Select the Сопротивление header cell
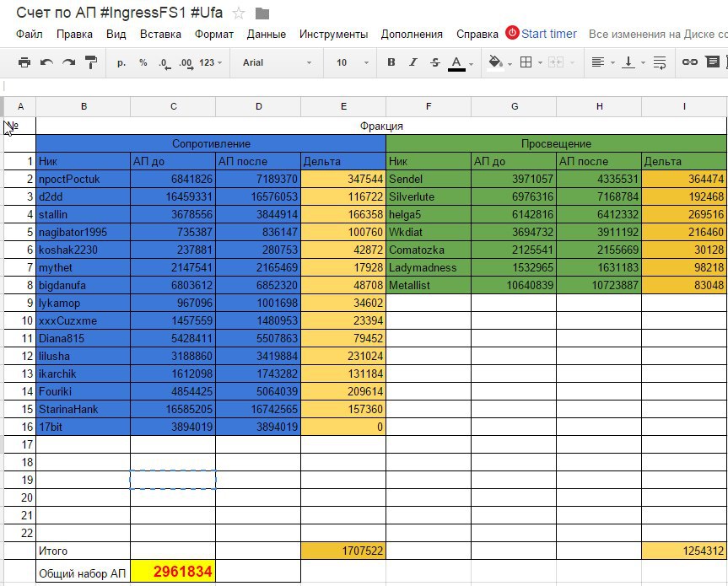This screenshot has height=586, width=728. pyautogui.click(x=211, y=144)
